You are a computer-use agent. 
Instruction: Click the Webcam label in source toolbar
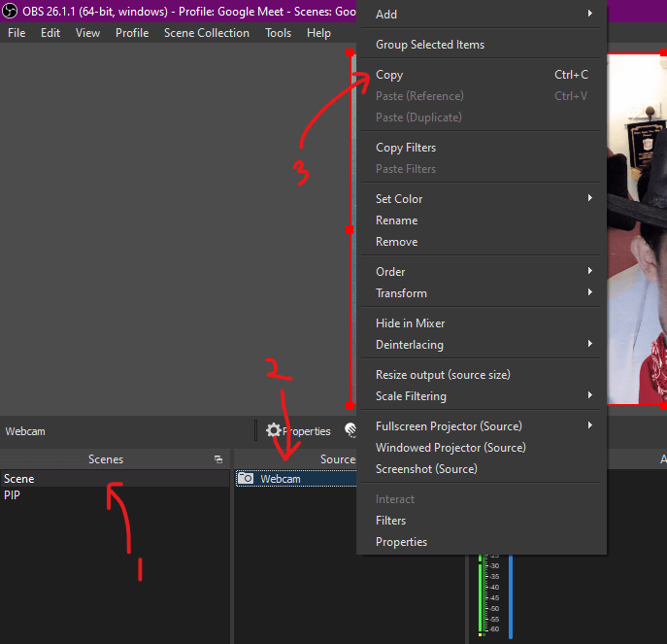[25, 431]
